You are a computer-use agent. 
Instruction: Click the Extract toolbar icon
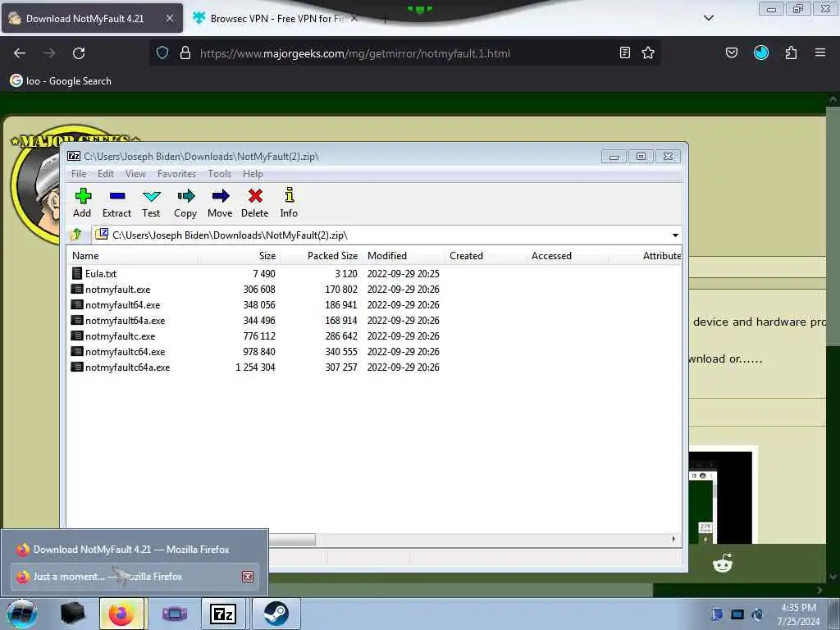point(116,203)
